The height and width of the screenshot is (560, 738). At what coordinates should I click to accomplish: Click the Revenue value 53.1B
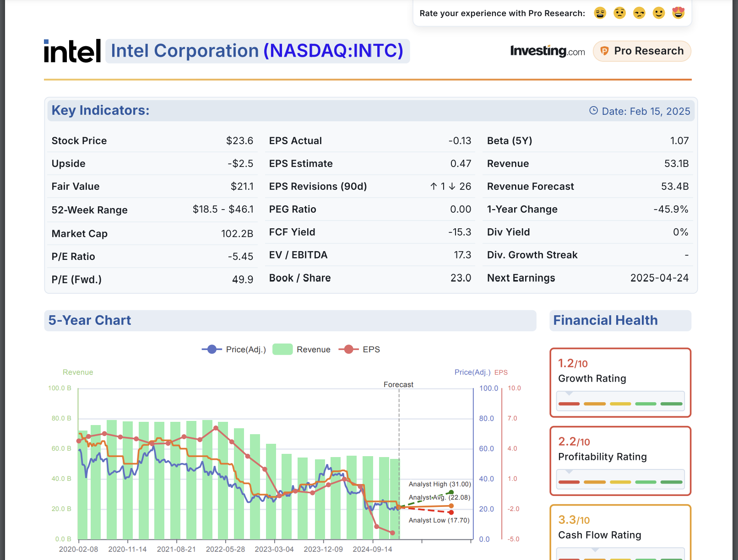(x=677, y=164)
